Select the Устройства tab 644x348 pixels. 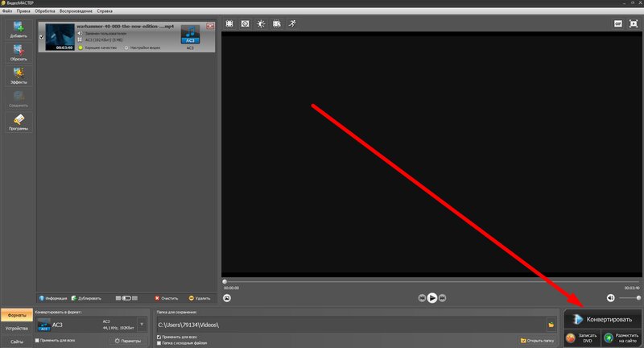tap(17, 329)
